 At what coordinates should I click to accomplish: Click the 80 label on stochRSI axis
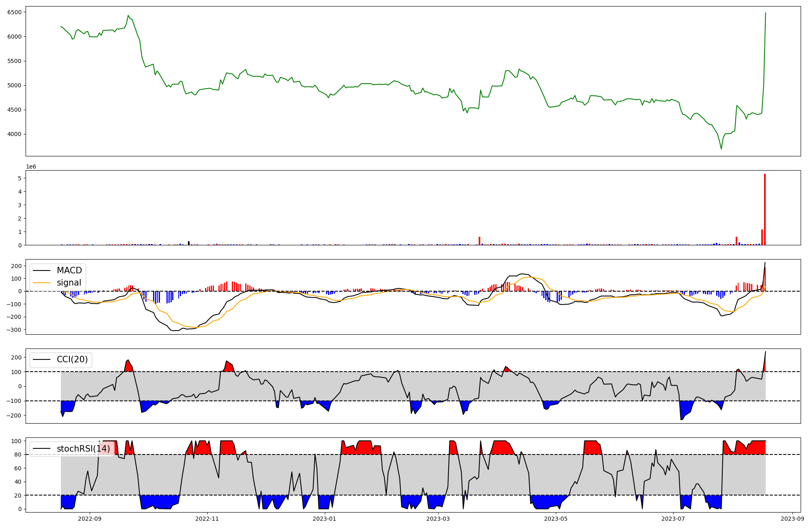(x=18, y=455)
